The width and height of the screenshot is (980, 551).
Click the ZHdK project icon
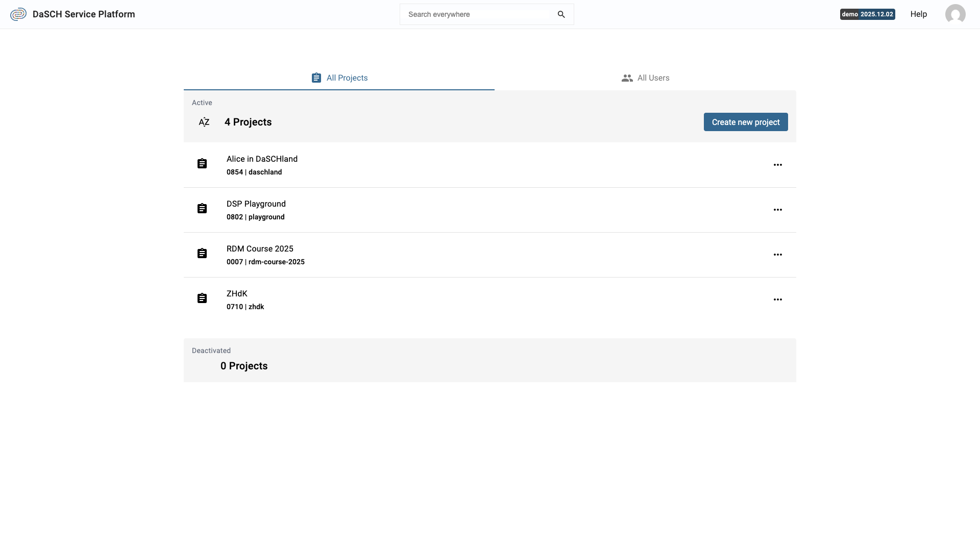203,298
